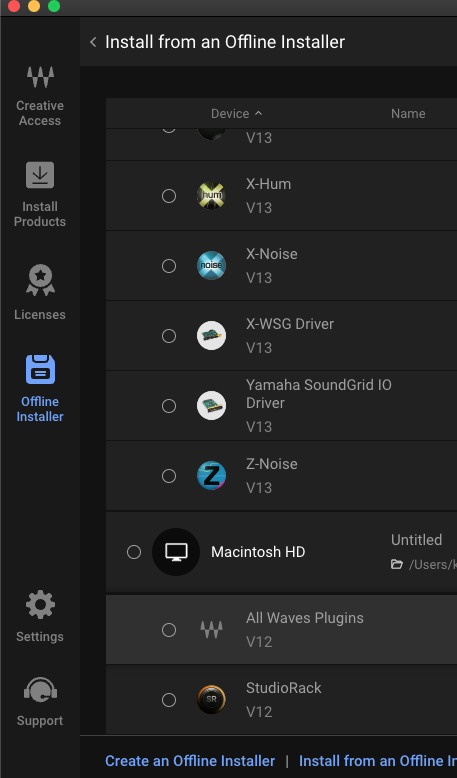Open Creative Access in the sidebar
The image size is (457, 778).
[x=40, y=96]
